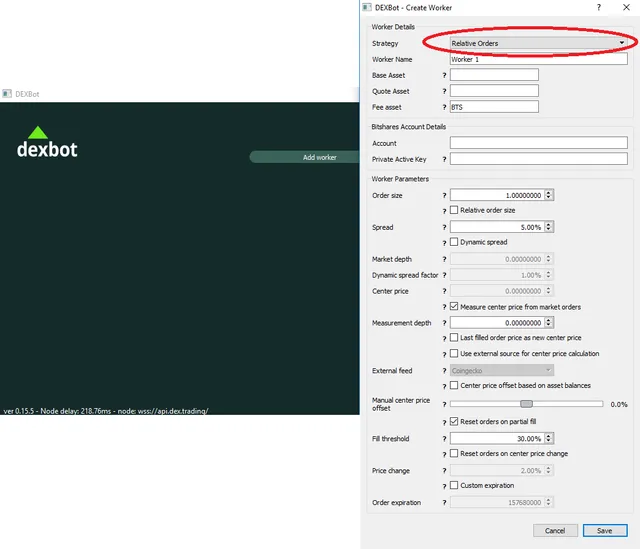Uncheck Measure center price from market orders

click(x=454, y=306)
